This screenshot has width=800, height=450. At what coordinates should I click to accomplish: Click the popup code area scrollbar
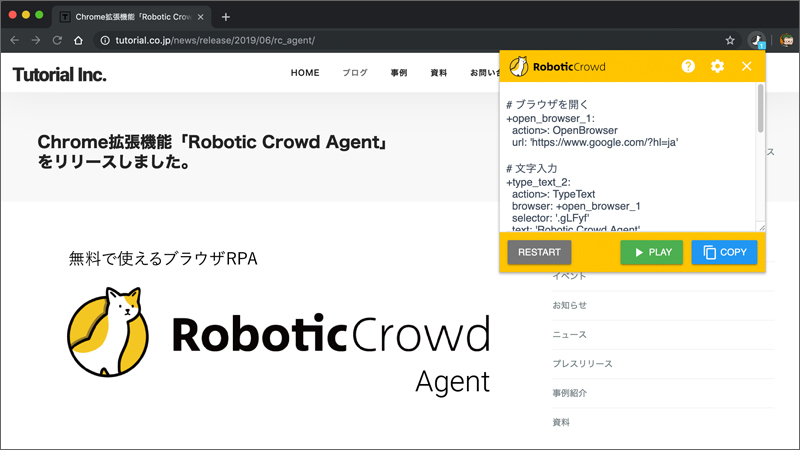coord(760,109)
